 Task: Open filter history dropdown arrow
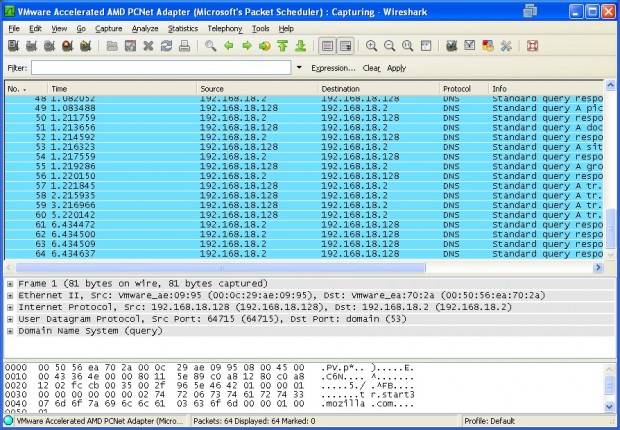coord(299,68)
